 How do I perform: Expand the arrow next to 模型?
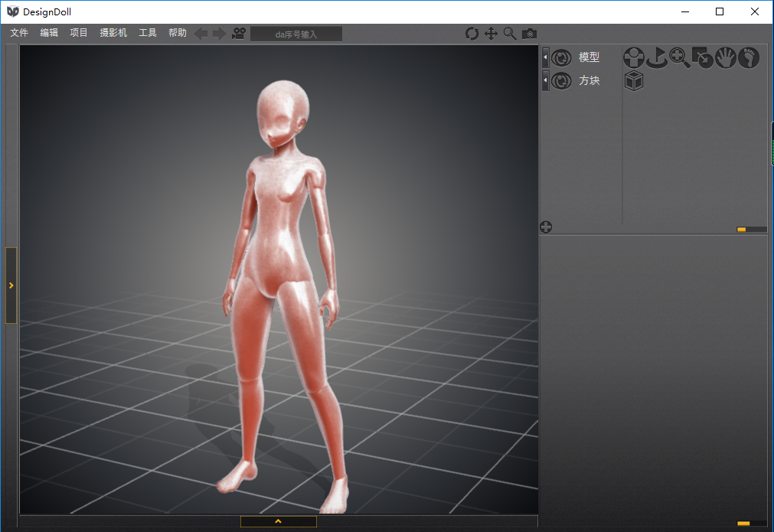click(545, 57)
